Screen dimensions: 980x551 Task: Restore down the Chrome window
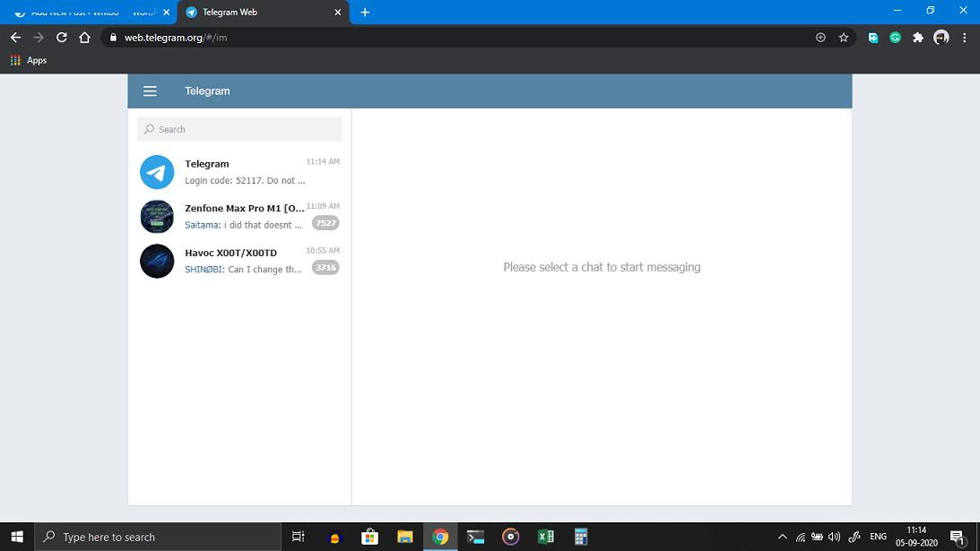click(931, 11)
